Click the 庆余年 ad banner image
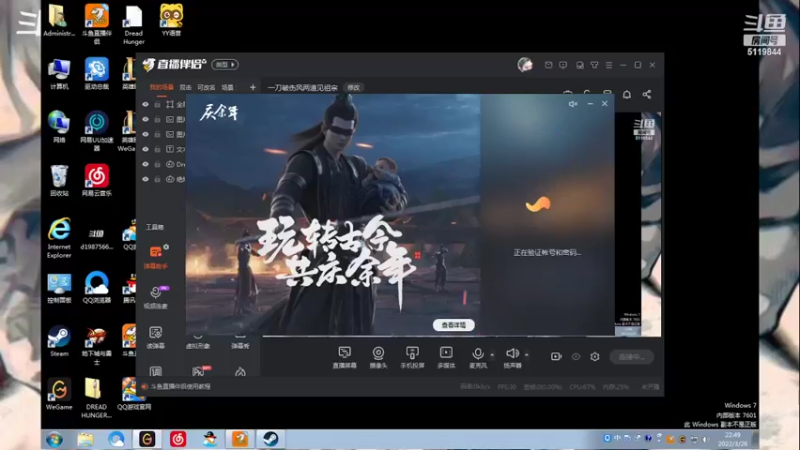This screenshot has width=800, height=450. [x=333, y=214]
